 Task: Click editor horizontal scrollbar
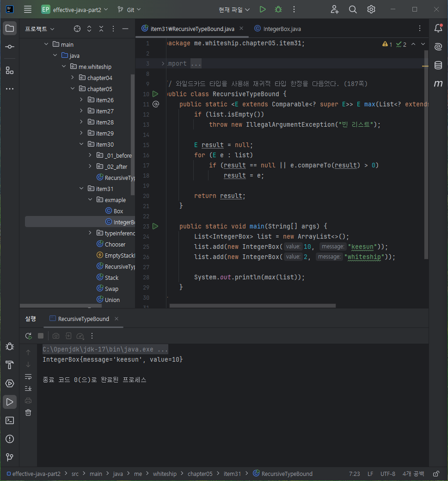tap(252, 306)
